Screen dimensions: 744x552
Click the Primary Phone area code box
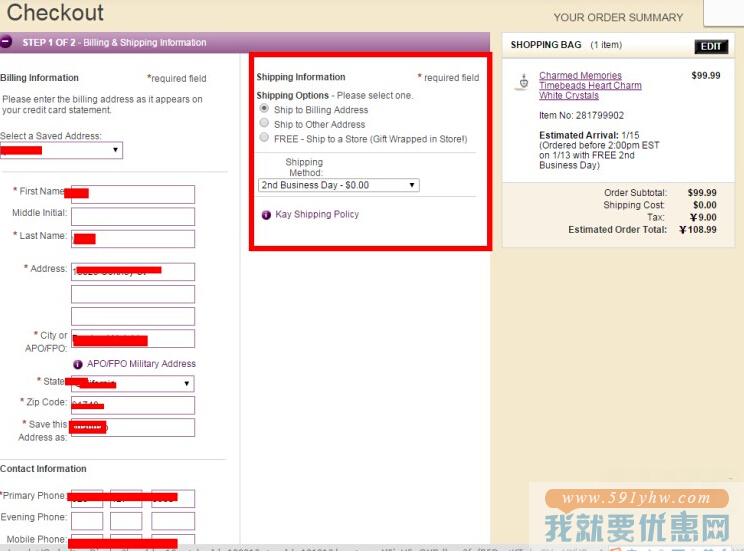coord(87,498)
